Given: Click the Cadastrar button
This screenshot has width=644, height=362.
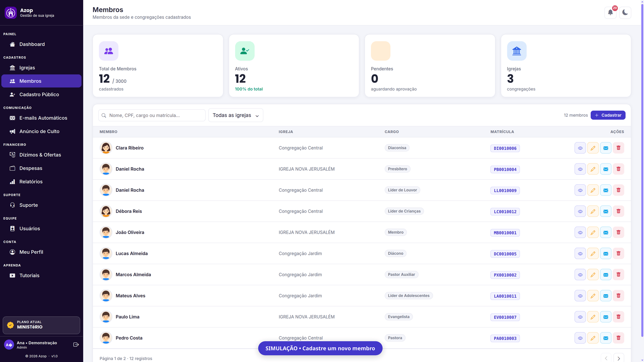Looking at the screenshot, I should click(x=608, y=115).
